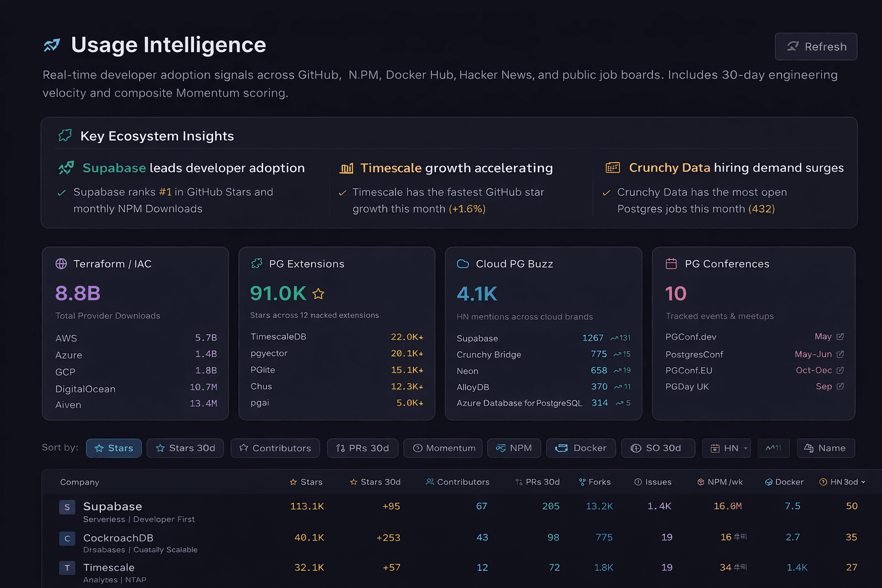Open the HN 3od column header dropdown

pos(842,482)
